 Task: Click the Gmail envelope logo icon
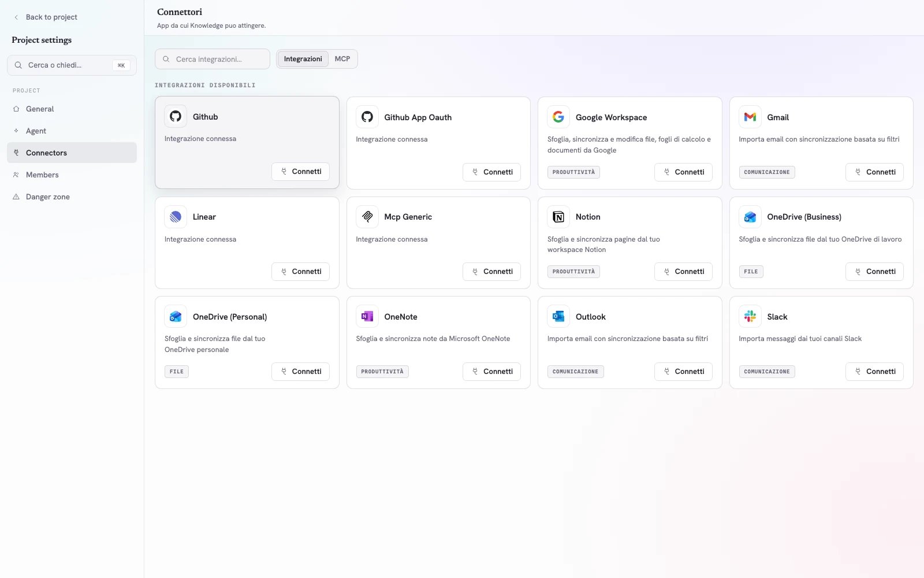tap(750, 117)
